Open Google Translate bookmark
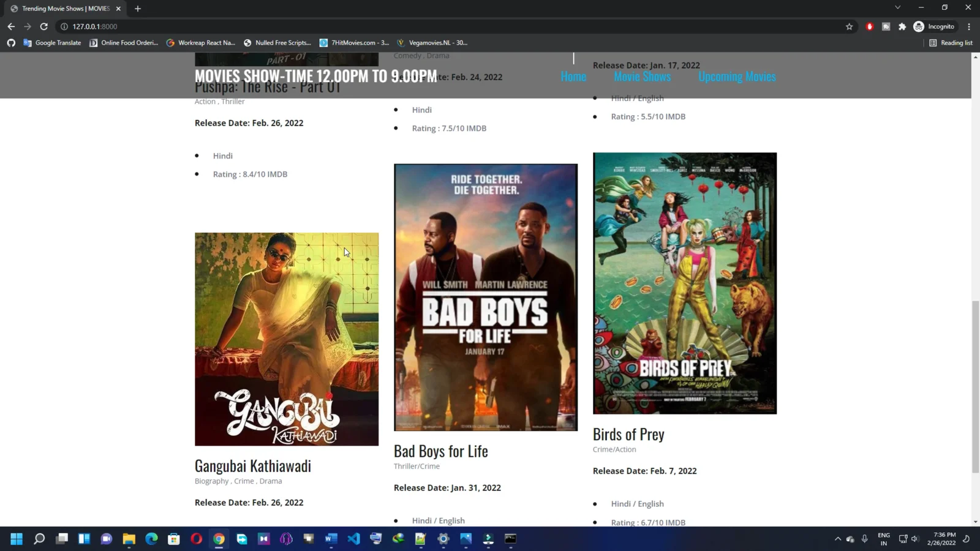Viewport: 980px width, 551px height. (x=52, y=43)
